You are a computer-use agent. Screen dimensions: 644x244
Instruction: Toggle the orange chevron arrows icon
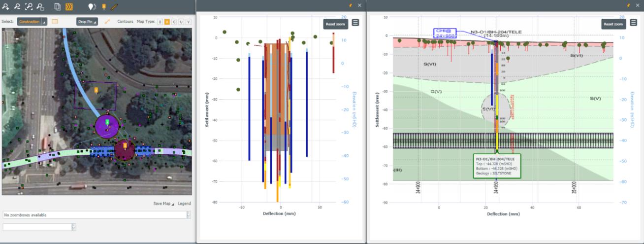coord(69,7)
